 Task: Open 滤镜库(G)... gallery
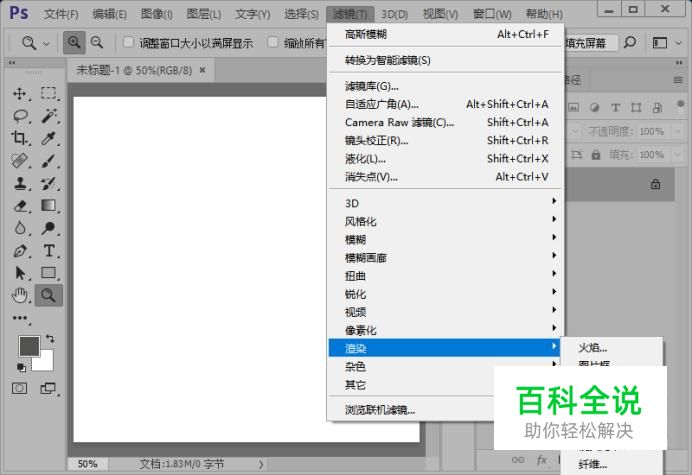[446, 86]
